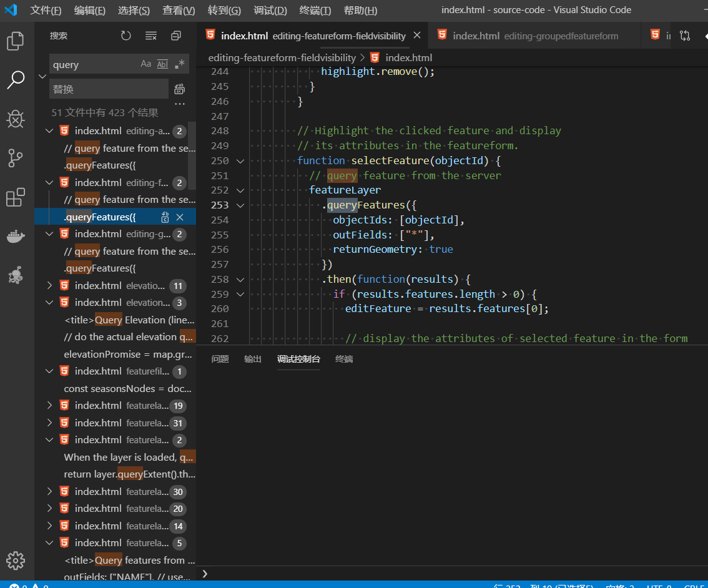Replace the selected .queryFeatures({ match
Screen dimensions: 708x588
click(x=165, y=217)
